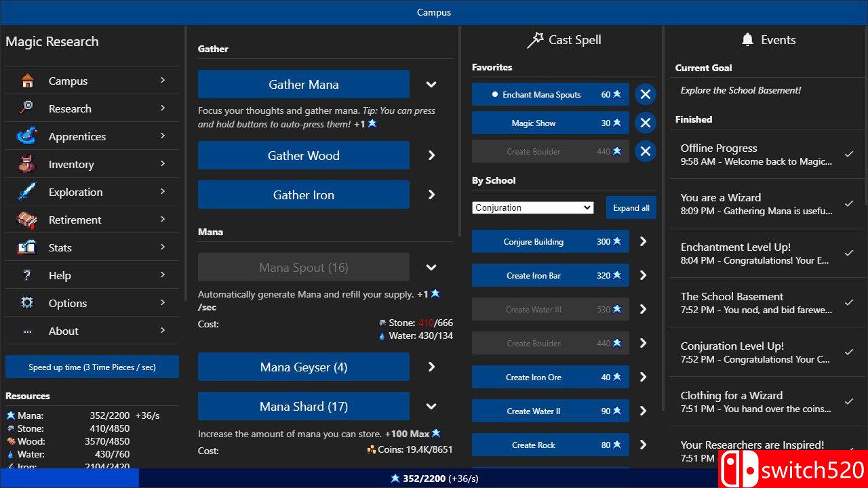Image resolution: width=868 pixels, height=488 pixels.
Task: Click the mana progress bar at bottom
Action: click(434, 479)
